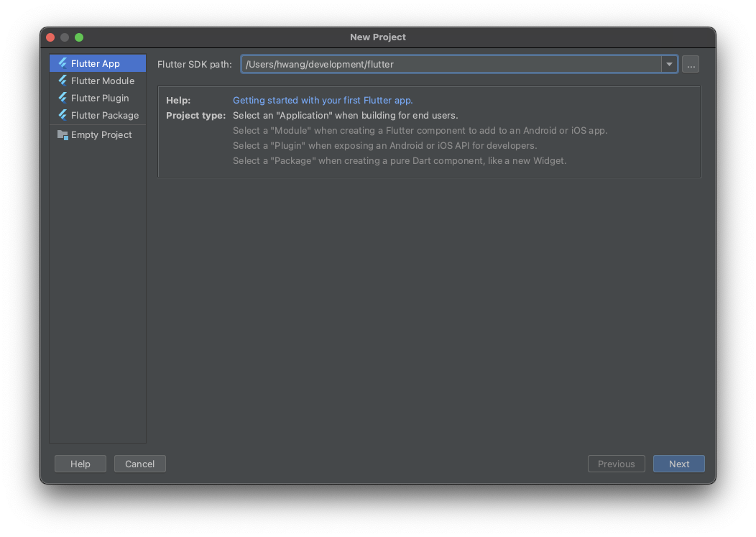
Task: Click the Flutter logo icon beside Flutter Plugin
Action: coord(63,98)
